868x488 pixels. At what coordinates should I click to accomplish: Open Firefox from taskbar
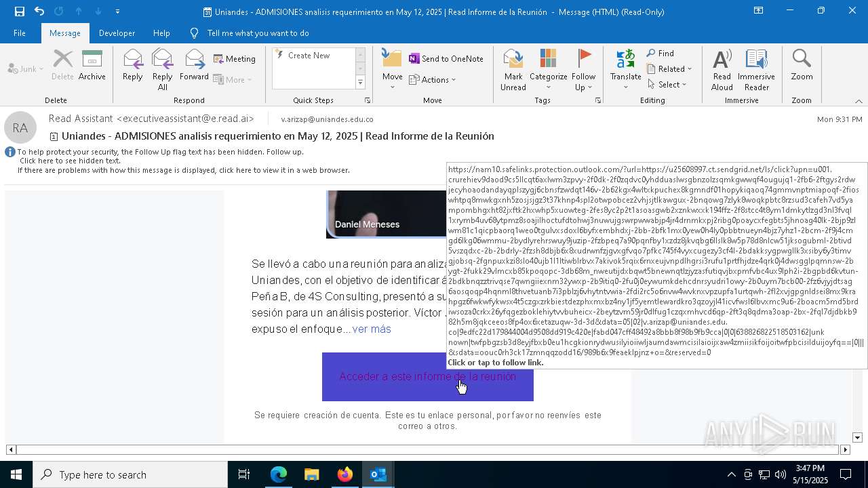point(344,474)
